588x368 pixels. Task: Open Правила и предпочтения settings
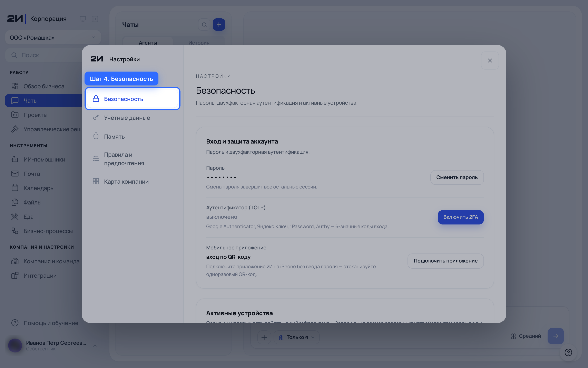(133, 159)
